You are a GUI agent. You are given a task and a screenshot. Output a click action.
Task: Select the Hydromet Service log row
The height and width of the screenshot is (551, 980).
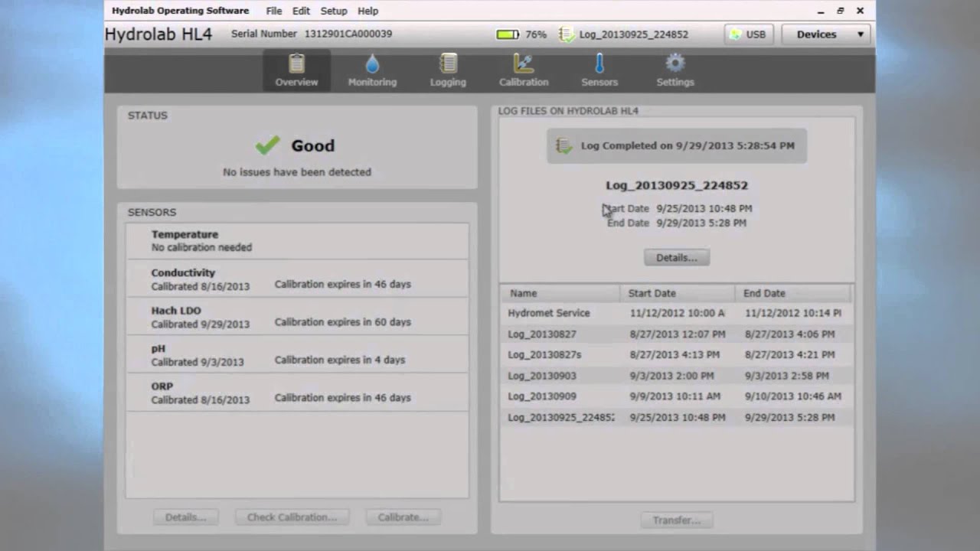pyautogui.click(x=677, y=313)
